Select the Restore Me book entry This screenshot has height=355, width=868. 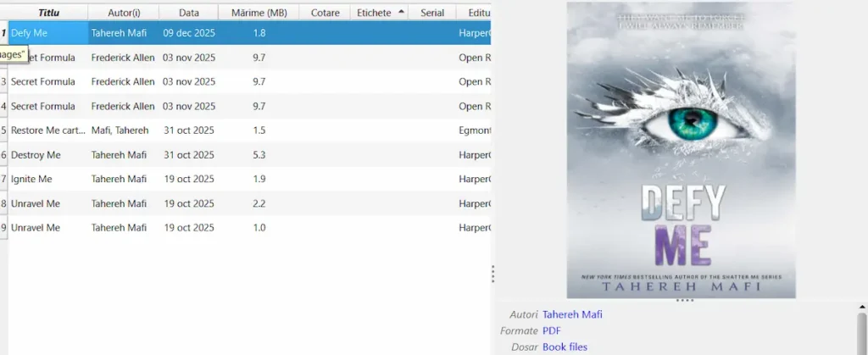coord(48,130)
